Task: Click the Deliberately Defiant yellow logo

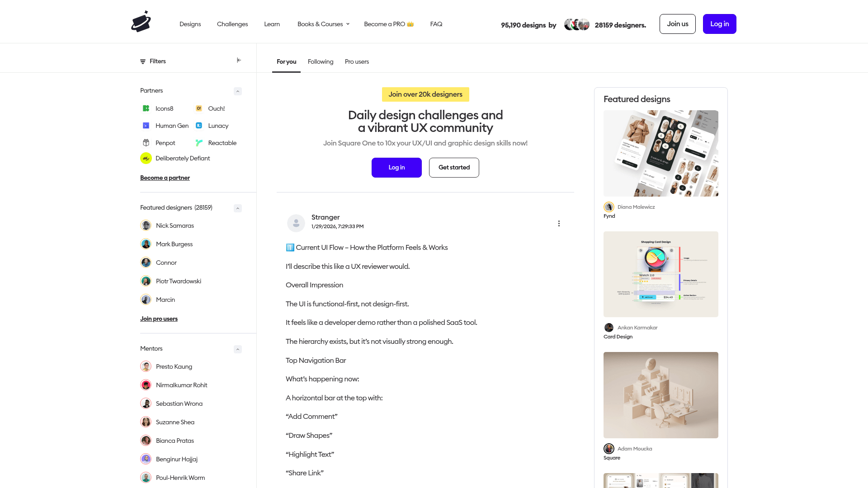Action: pos(146,158)
